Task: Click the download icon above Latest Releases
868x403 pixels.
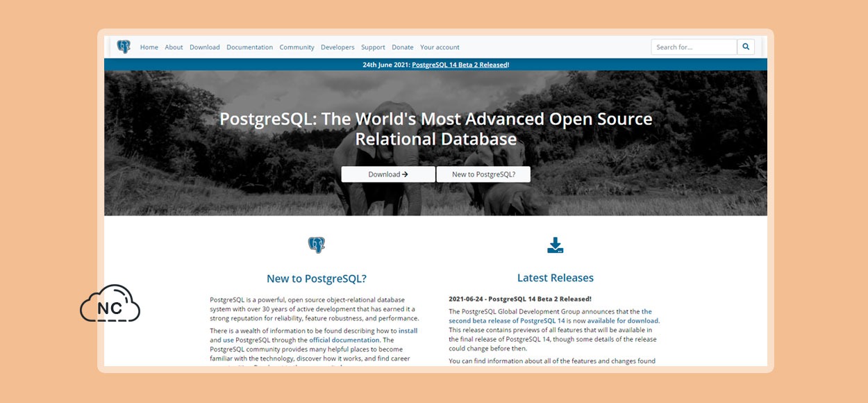Action: [x=556, y=245]
